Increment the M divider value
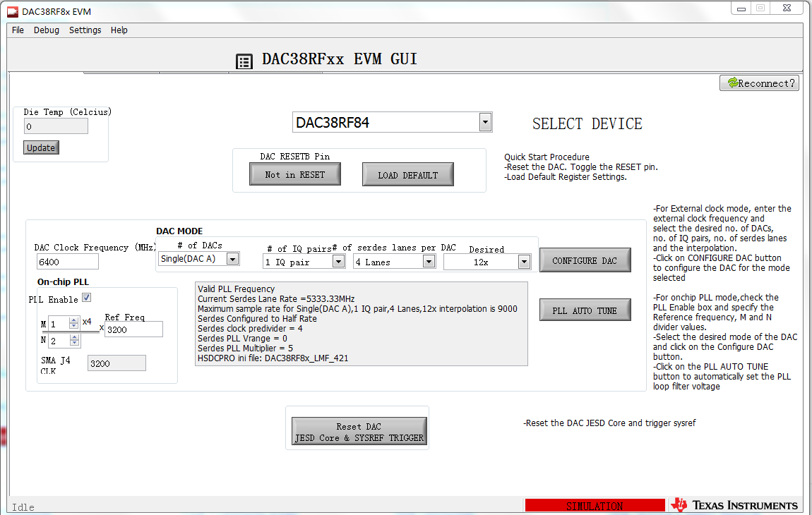The image size is (812, 515). click(x=74, y=320)
